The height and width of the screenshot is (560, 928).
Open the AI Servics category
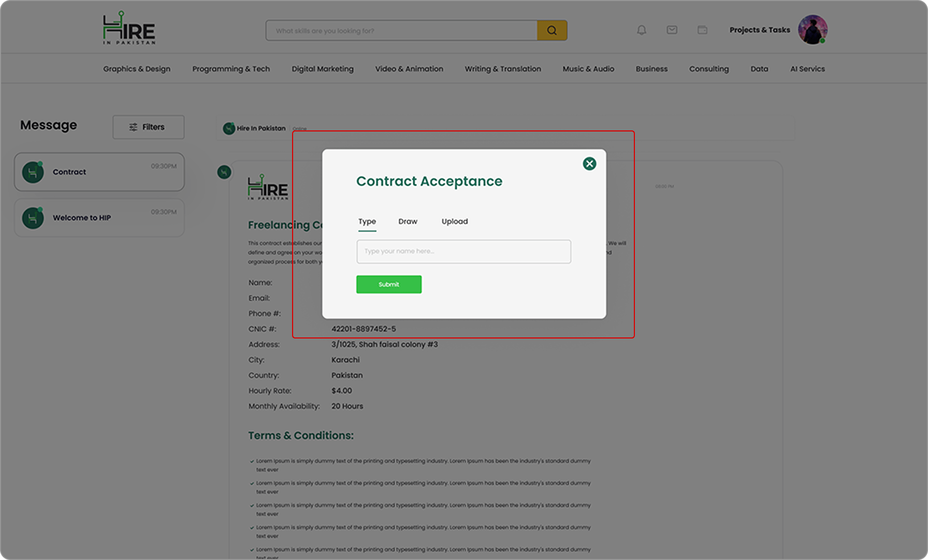click(x=807, y=69)
